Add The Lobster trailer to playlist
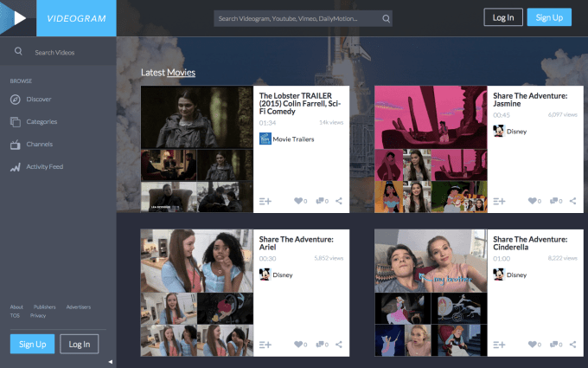The width and height of the screenshot is (588, 368). [x=265, y=201]
